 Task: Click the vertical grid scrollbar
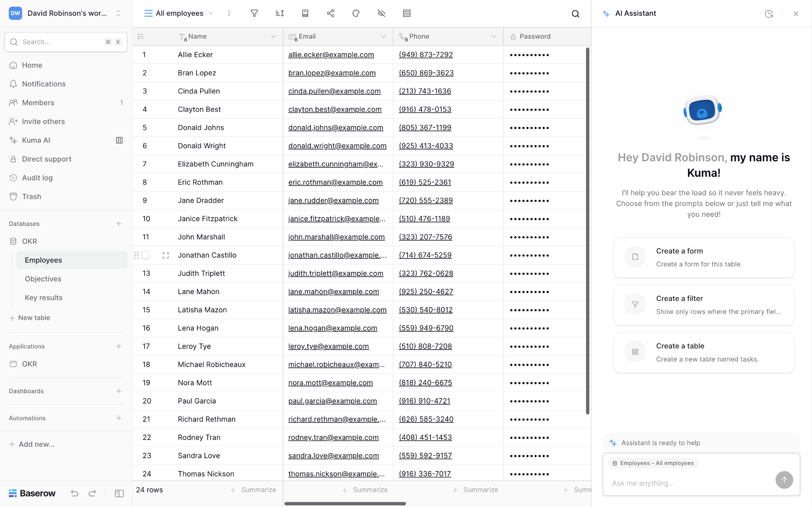(588, 231)
